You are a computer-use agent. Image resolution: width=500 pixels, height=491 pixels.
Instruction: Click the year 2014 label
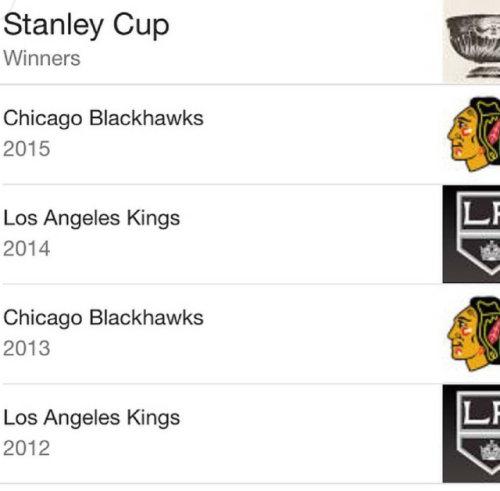coord(27,249)
